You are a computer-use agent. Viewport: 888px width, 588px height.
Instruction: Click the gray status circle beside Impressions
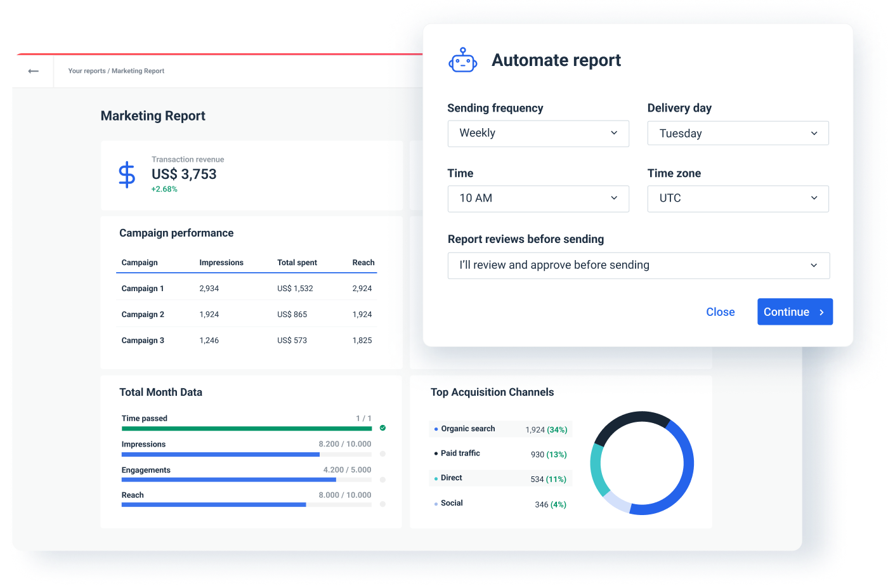[x=382, y=454]
